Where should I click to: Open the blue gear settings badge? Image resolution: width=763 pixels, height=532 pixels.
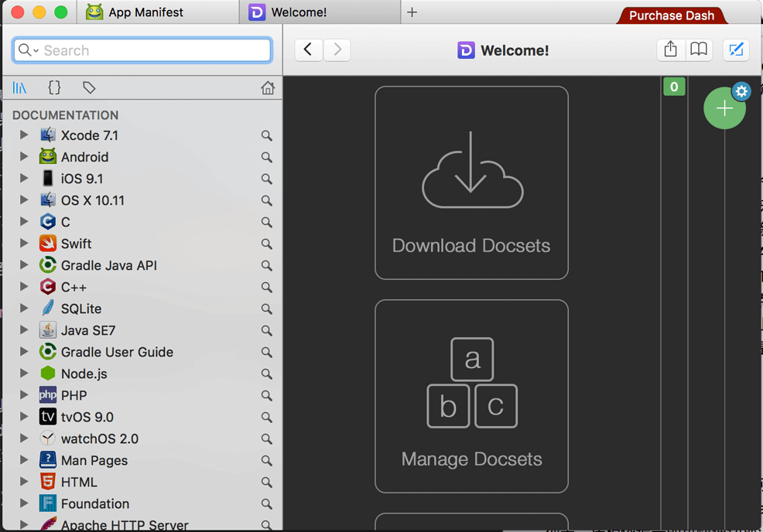click(x=741, y=91)
